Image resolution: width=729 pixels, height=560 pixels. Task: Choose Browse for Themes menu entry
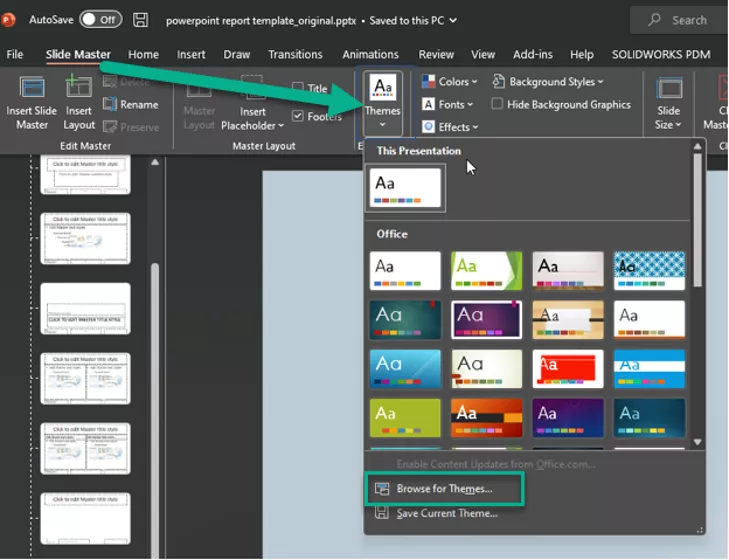point(444,488)
